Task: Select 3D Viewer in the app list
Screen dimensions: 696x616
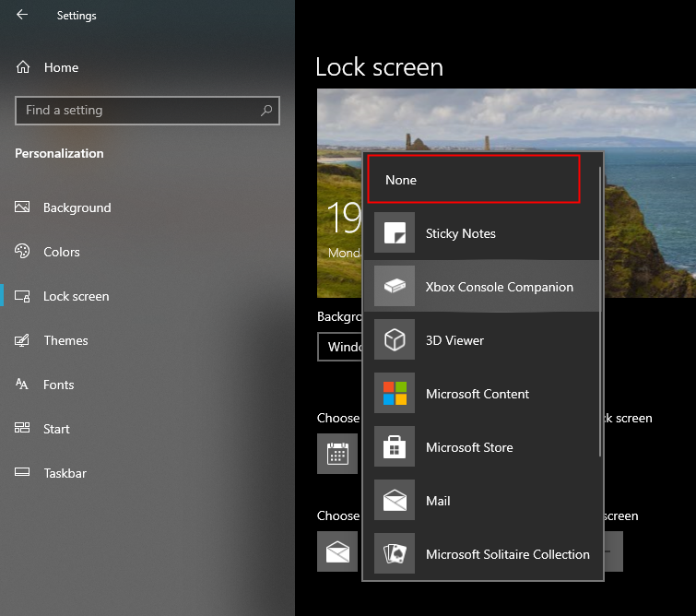Action: (481, 340)
